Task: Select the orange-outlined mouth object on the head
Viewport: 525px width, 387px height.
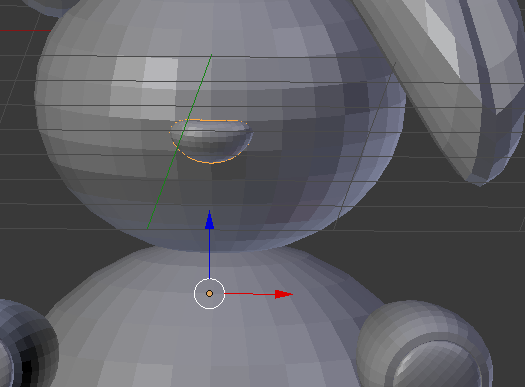Action: click(x=211, y=141)
